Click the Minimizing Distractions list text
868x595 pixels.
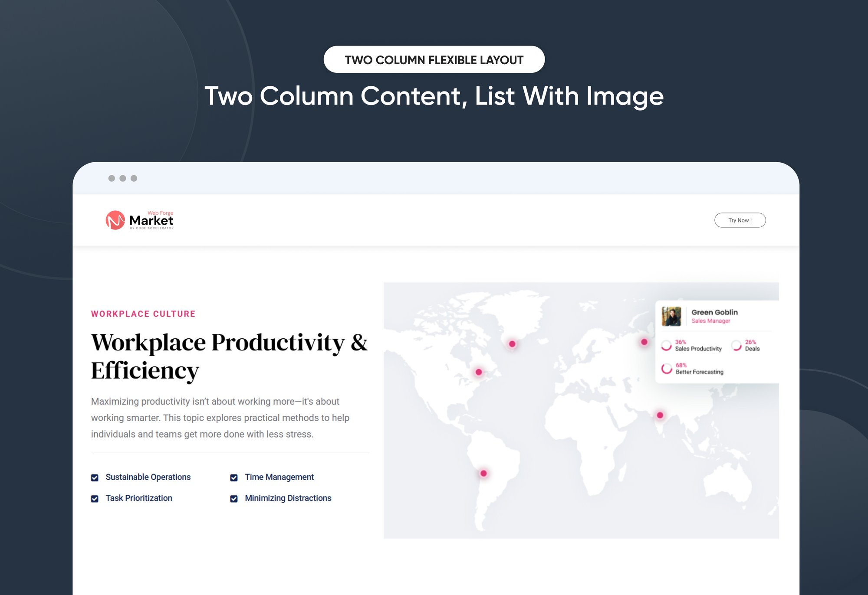(288, 498)
